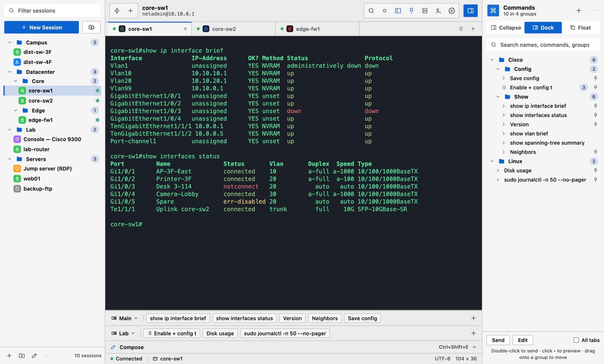Image resolution: width=604 pixels, height=364 pixels.
Task: Click the Edit button
Action: point(522,340)
